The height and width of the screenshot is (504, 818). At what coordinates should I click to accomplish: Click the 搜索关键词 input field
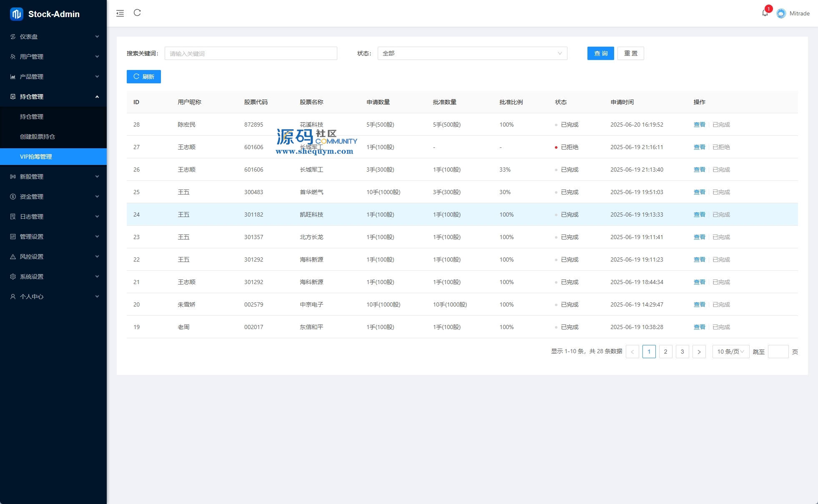(x=251, y=53)
